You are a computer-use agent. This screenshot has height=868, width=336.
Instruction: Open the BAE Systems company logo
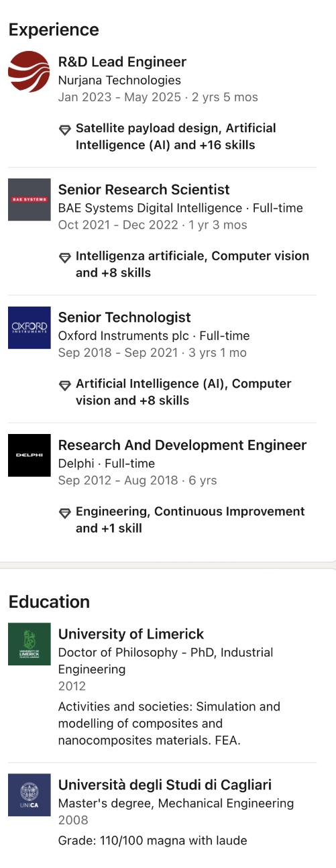[x=30, y=199]
